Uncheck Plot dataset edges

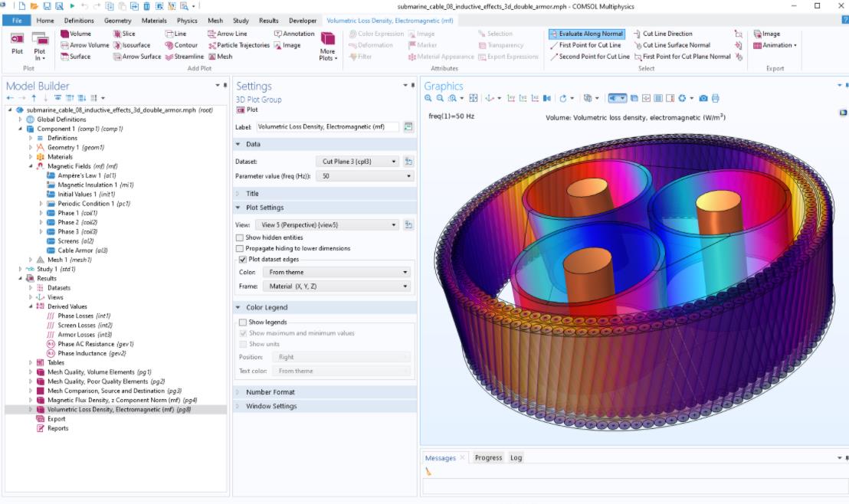pyautogui.click(x=243, y=260)
